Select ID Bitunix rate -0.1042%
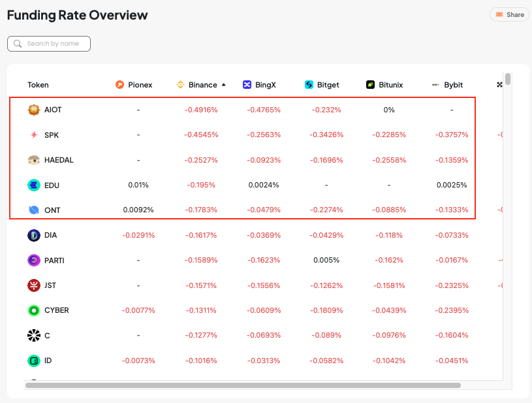Image resolution: width=532 pixels, height=403 pixels. point(389,361)
